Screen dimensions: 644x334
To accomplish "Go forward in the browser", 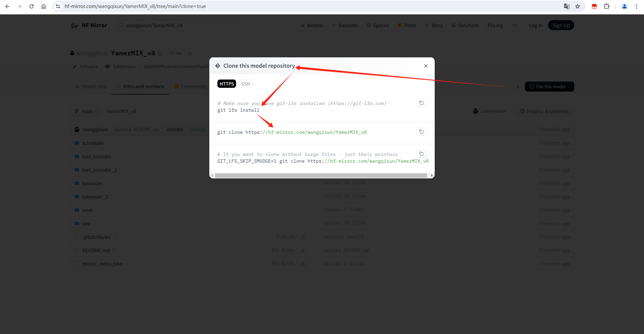I will point(19,6).
